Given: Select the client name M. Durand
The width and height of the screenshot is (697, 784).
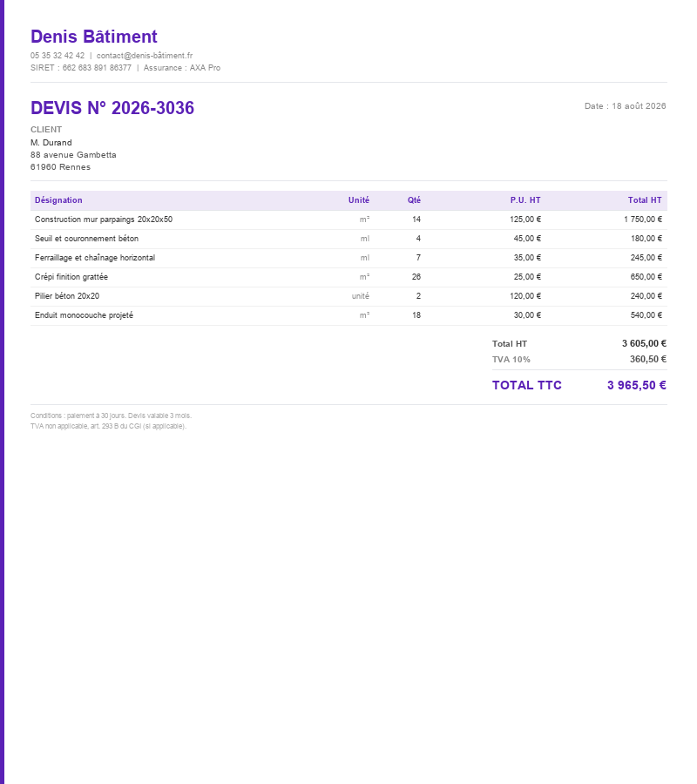Looking at the screenshot, I should coord(51,143).
